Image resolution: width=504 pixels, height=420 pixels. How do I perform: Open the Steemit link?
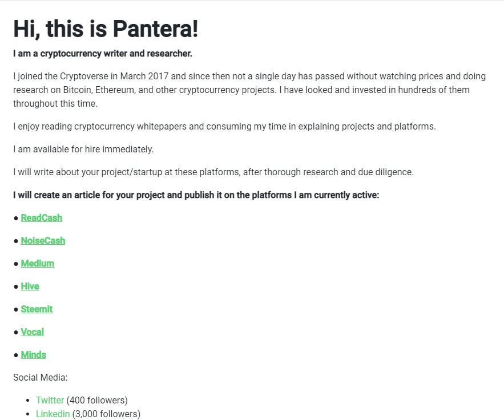(x=37, y=309)
